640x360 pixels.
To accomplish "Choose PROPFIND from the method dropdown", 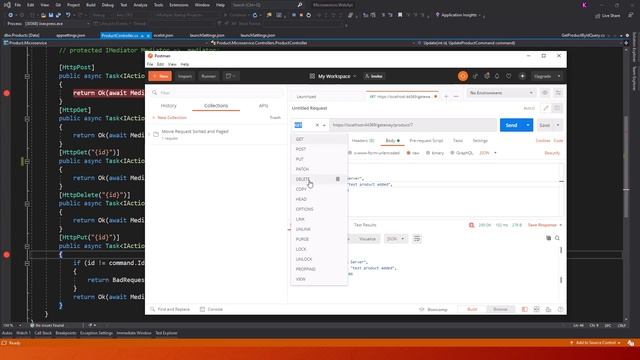I will pos(319,269).
